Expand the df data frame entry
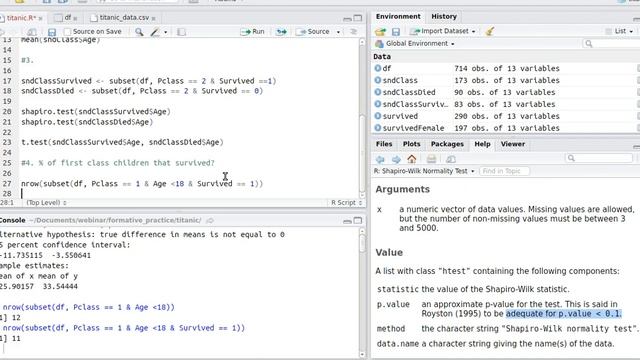The width and height of the screenshot is (640, 360). point(378,68)
